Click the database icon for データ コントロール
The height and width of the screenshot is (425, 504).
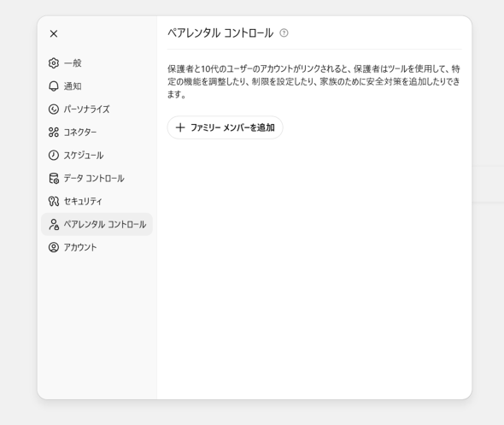54,178
